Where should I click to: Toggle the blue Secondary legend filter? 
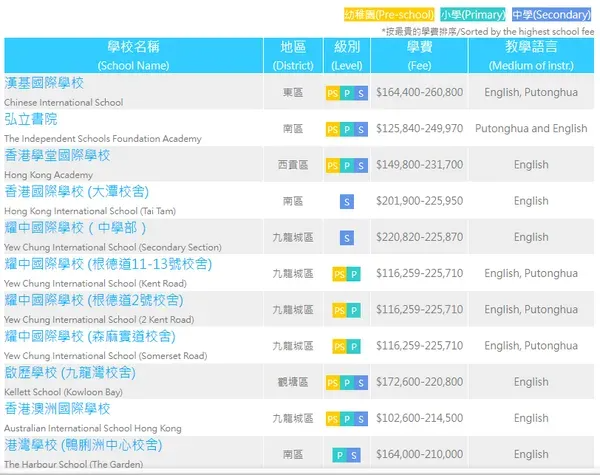pyautogui.click(x=551, y=15)
